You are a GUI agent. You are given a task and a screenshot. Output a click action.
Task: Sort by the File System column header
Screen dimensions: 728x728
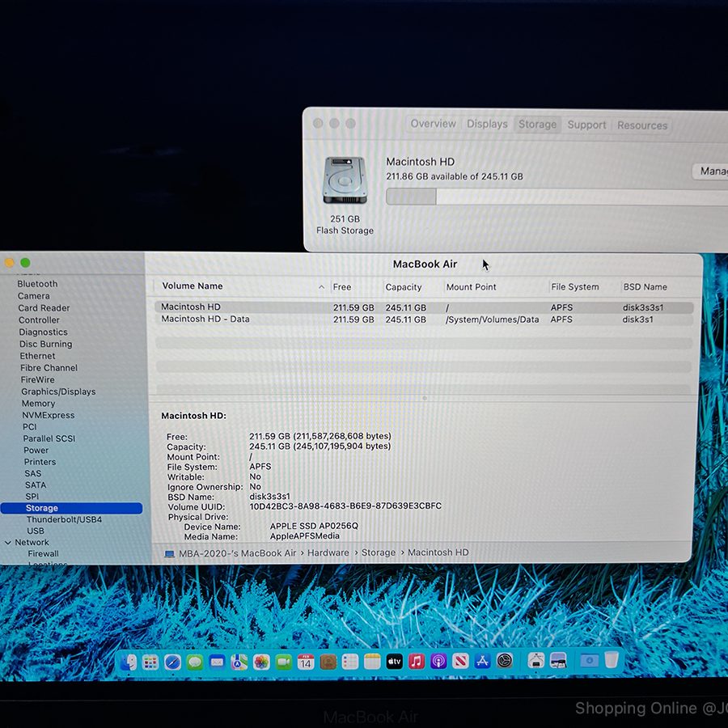coord(575,287)
